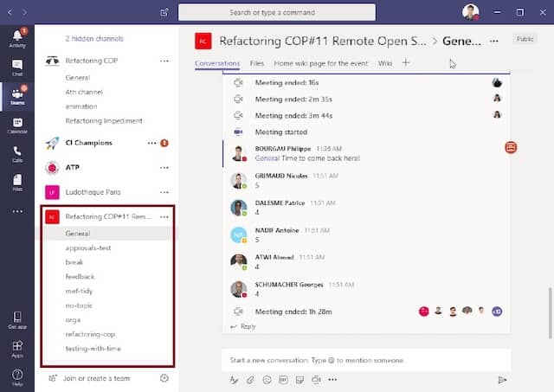Open the Sticker icon

click(x=300, y=380)
